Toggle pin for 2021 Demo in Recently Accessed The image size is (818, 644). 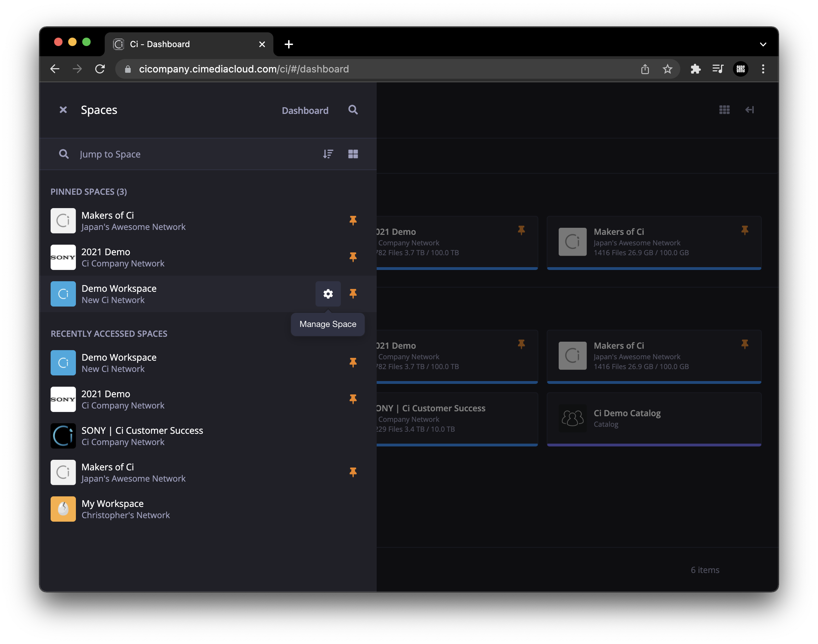click(353, 399)
